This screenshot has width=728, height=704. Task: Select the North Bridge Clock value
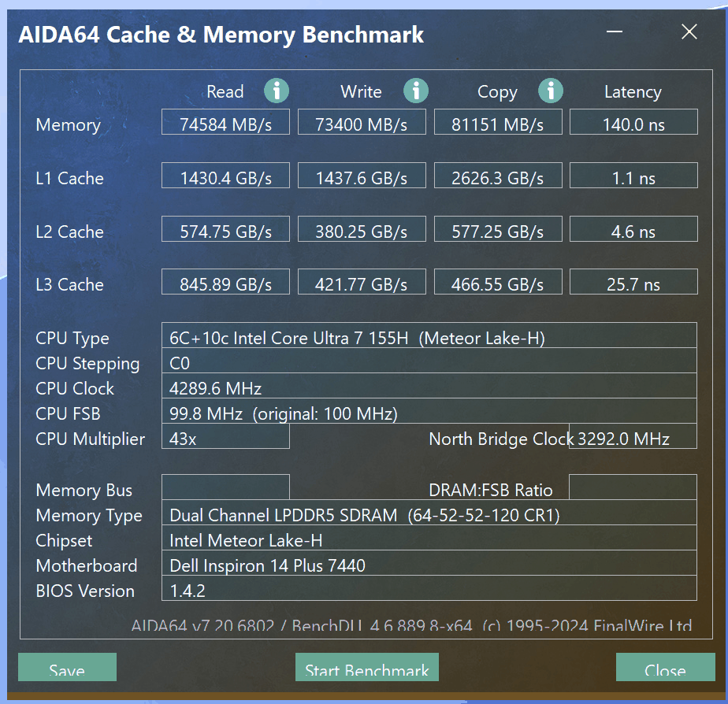tap(633, 437)
